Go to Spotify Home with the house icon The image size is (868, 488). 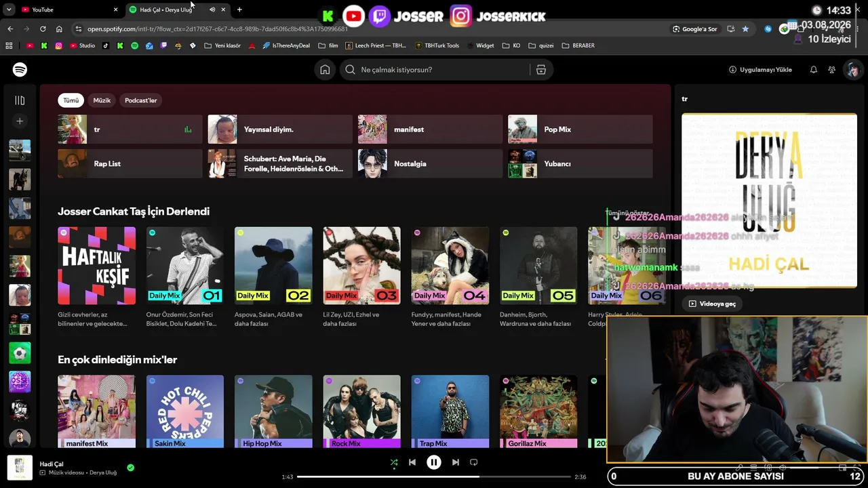coord(325,70)
